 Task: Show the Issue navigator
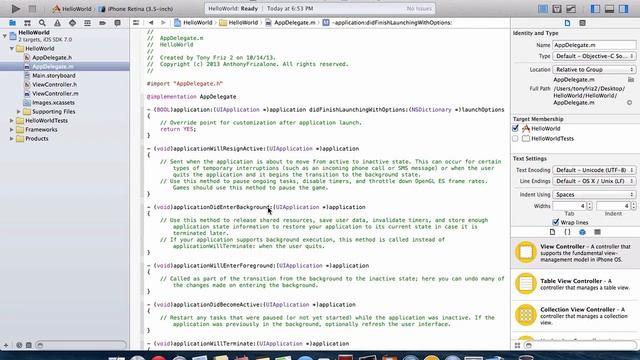(x=57, y=23)
